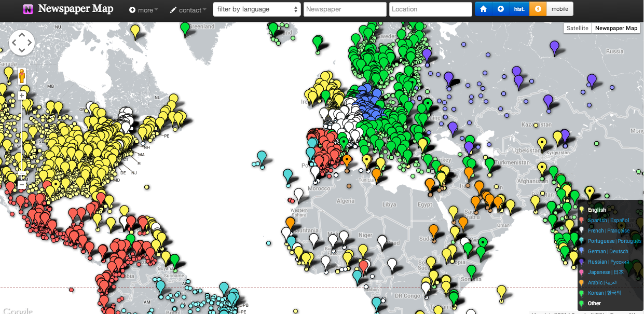Viewport: 644px width, 314px height.
Task: Filter by 'Portuguese | Português' in the legend
Action: 614,241
